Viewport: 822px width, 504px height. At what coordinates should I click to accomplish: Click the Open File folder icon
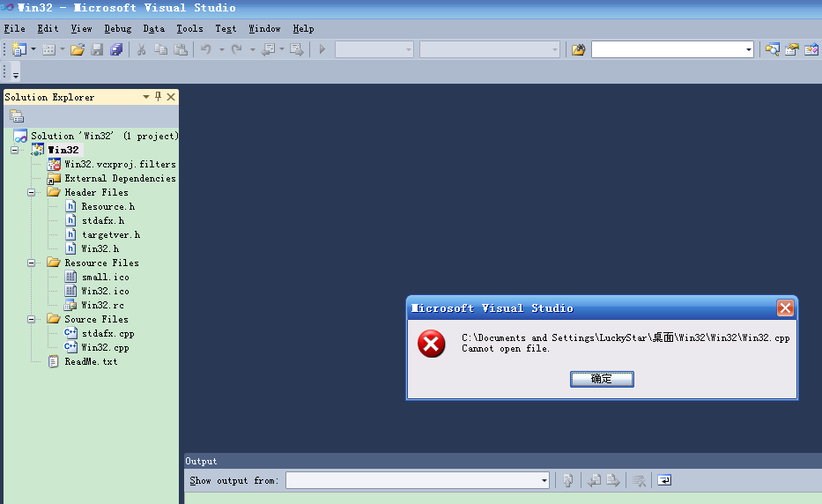tap(78, 50)
